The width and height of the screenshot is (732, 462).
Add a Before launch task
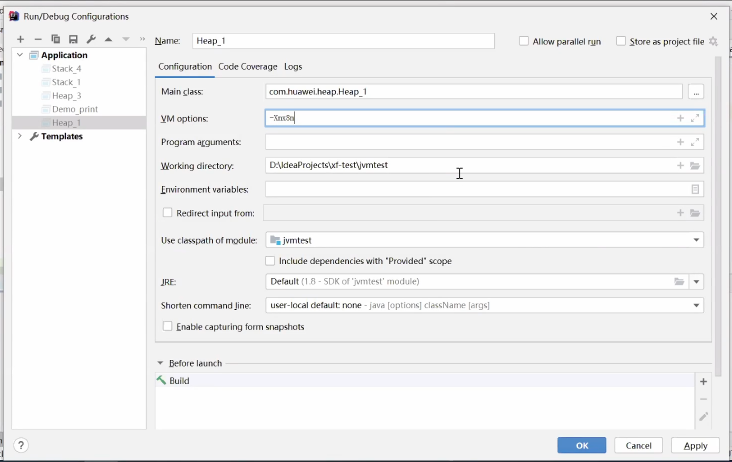click(x=703, y=381)
